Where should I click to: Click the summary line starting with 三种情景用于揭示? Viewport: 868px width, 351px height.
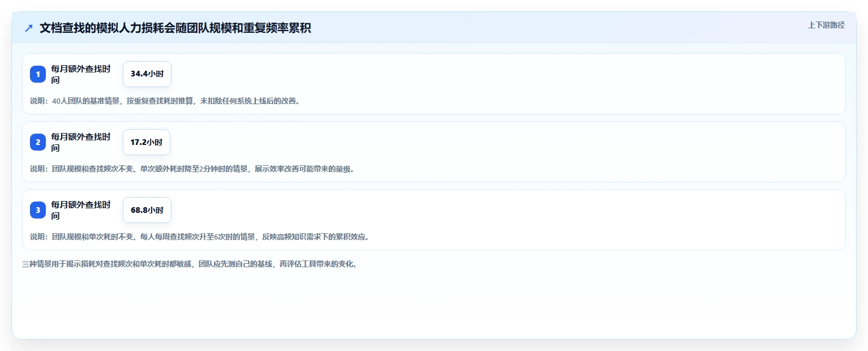[190, 264]
